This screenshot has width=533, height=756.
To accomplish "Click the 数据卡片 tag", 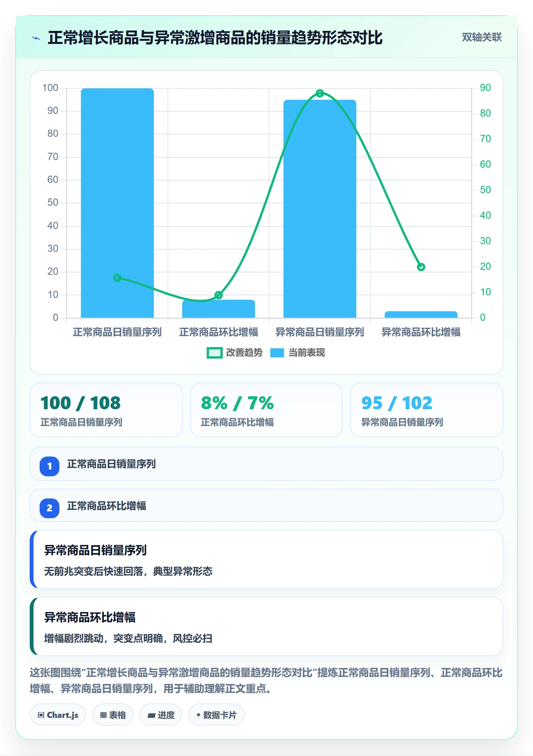I will pyautogui.click(x=216, y=715).
